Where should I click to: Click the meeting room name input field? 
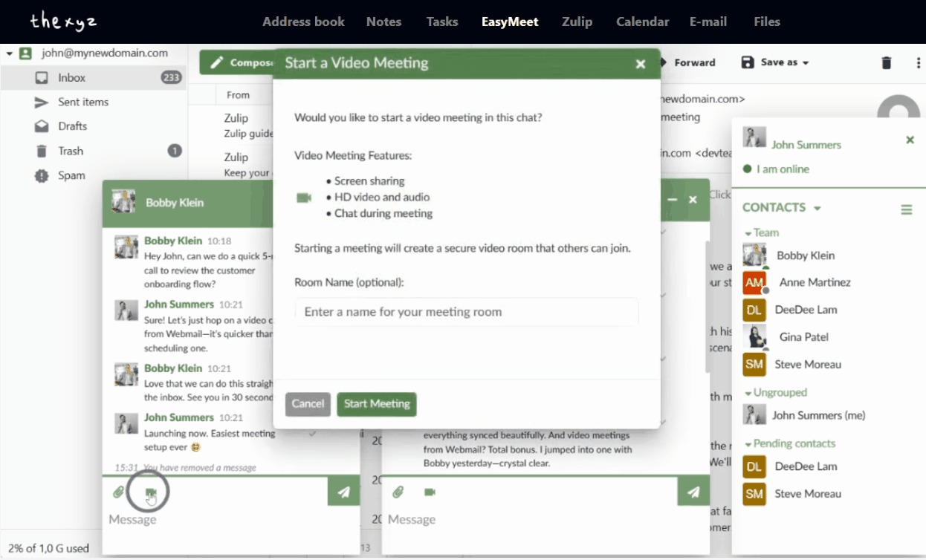coord(467,312)
